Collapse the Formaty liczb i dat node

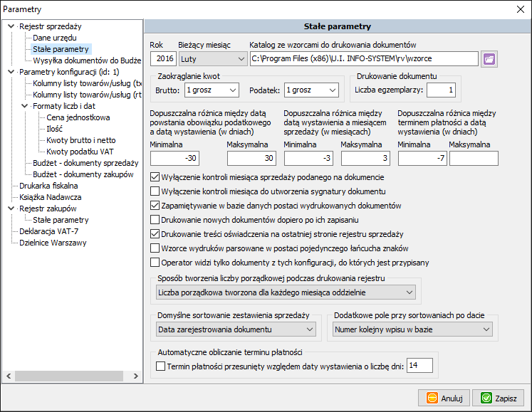click(24, 106)
